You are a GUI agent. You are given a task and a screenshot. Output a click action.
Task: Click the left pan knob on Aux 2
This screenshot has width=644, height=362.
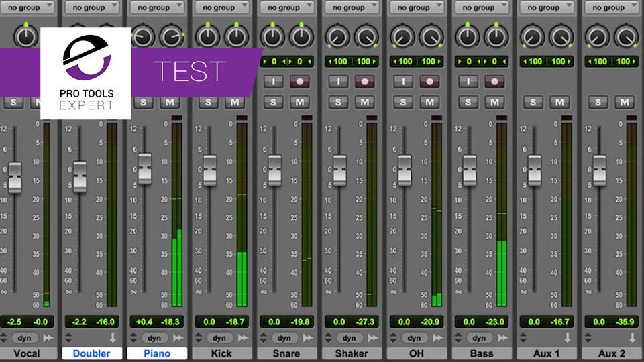point(597,37)
